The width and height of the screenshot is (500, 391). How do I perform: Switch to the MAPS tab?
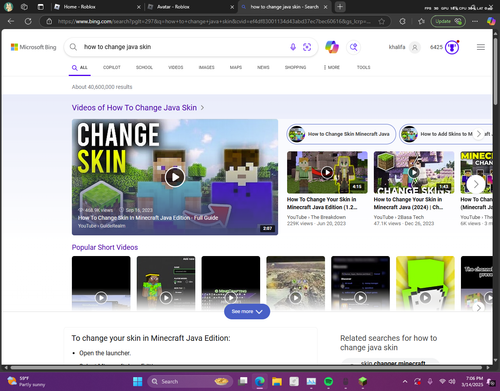[x=236, y=67]
